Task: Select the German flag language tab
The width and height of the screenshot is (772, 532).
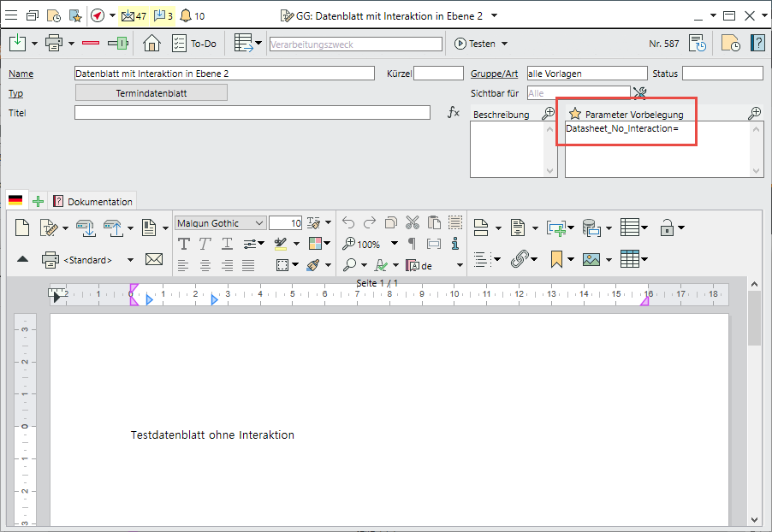Action: point(15,201)
